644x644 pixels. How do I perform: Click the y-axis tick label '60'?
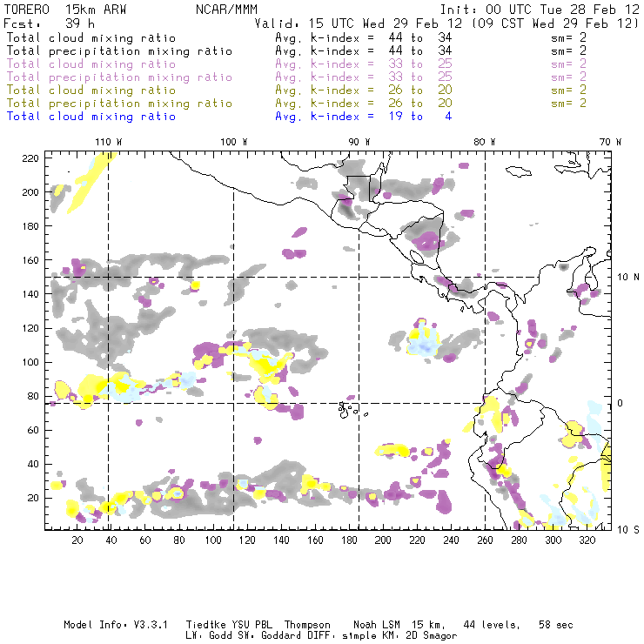point(33,430)
